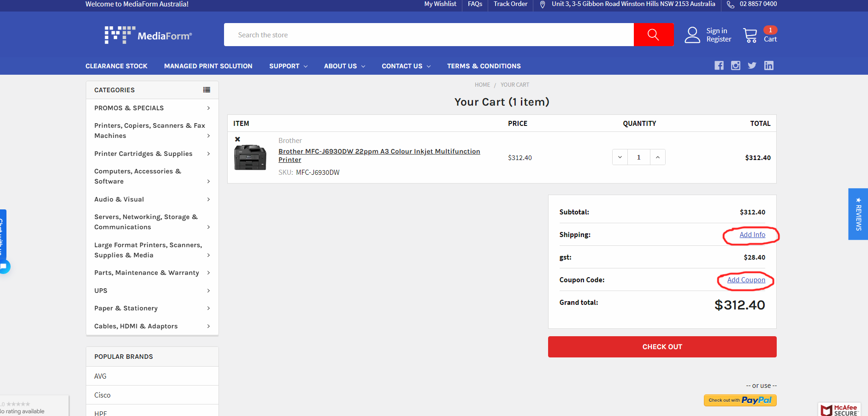Open My Wishlist link
The image size is (868, 416).
(440, 4)
